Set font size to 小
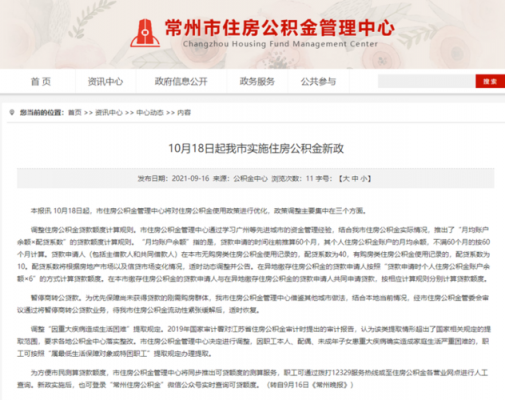The width and height of the screenshot is (505, 400). (363, 179)
